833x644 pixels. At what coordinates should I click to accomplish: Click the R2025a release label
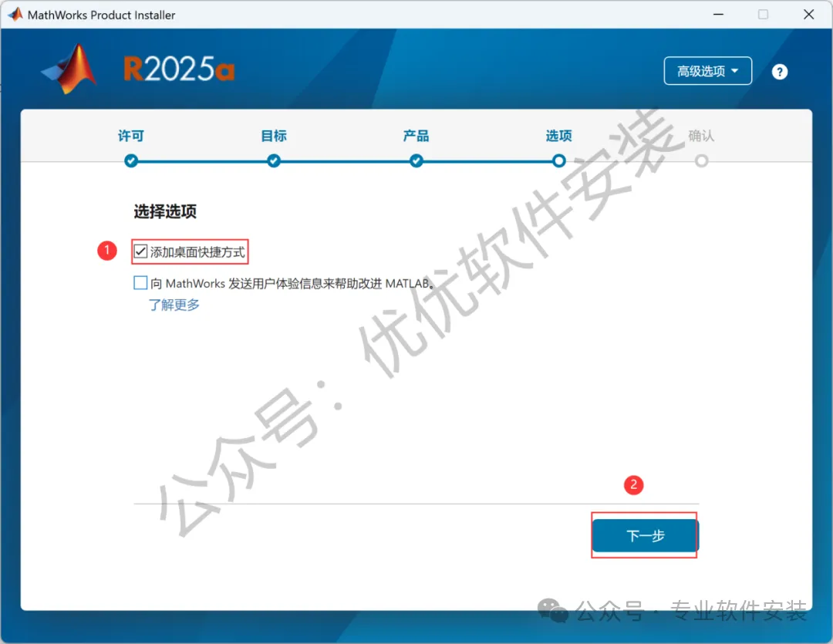(x=179, y=69)
